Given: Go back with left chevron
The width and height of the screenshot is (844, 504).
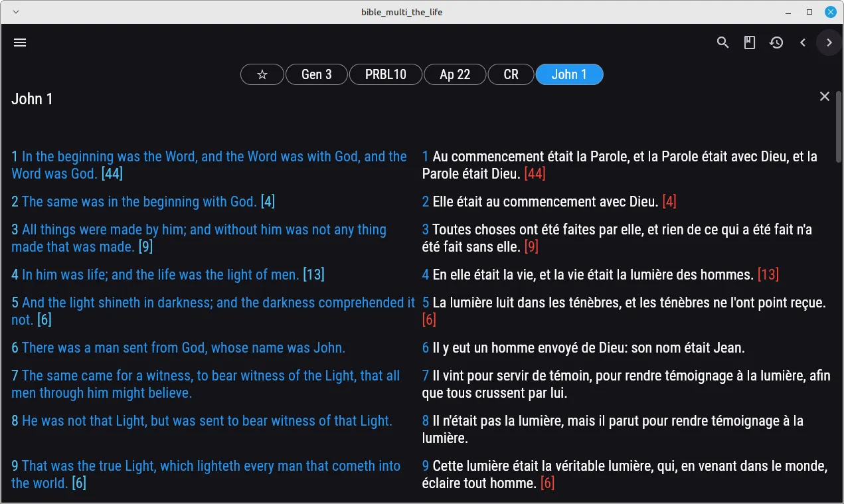Looking at the screenshot, I should coord(803,42).
